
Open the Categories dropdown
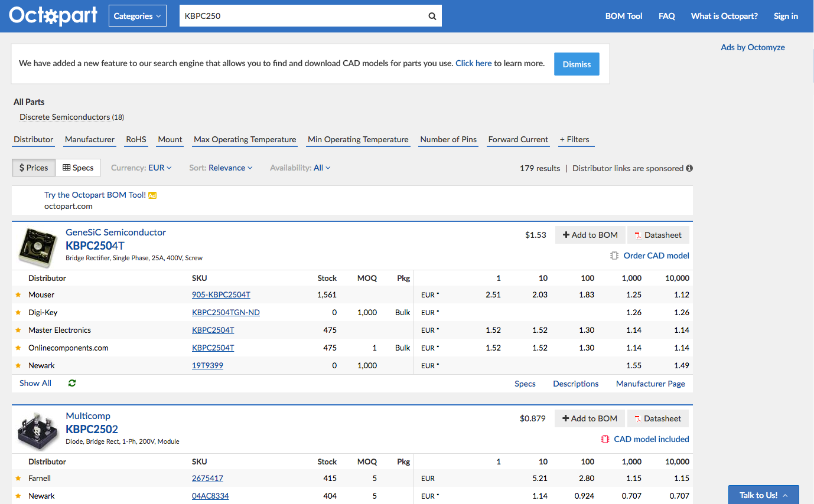tap(137, 16)
